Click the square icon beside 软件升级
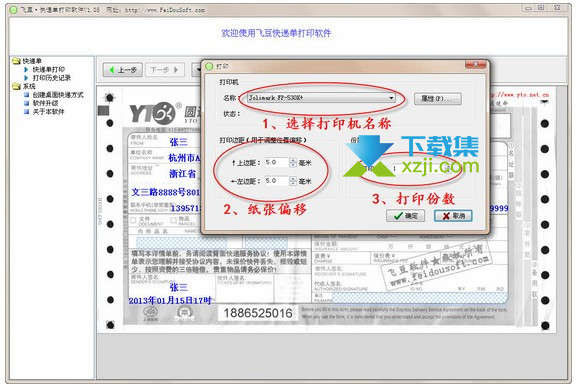The width and height of the screenshot is (577, 384). point(26,103)
